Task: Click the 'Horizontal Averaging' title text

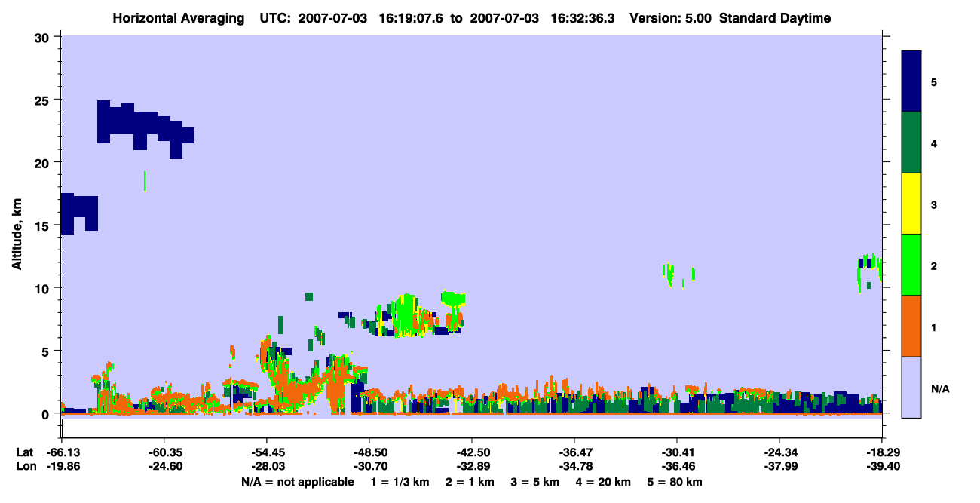Action: [x=177, y=18]
